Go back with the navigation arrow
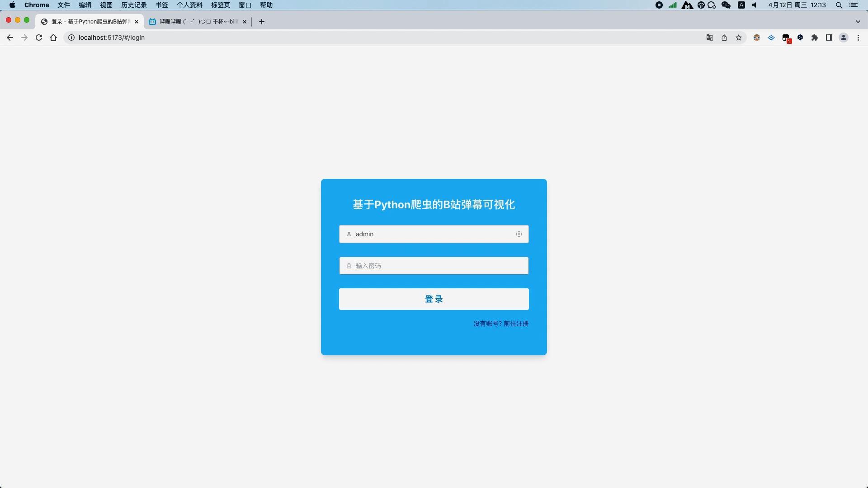The image size is (868, 488). point(10,38)
